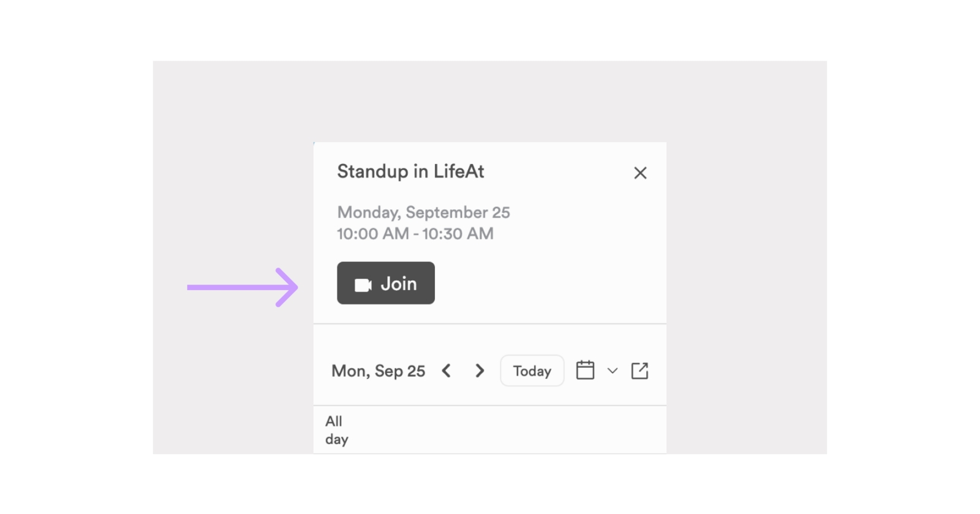980x514 pixels.
Task: Click the gray background left of panel
Action: click(x=233, y=184)
